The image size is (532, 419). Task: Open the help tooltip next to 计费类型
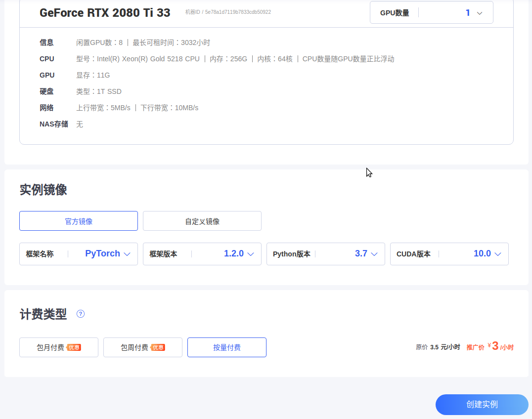tap(80, 314)
